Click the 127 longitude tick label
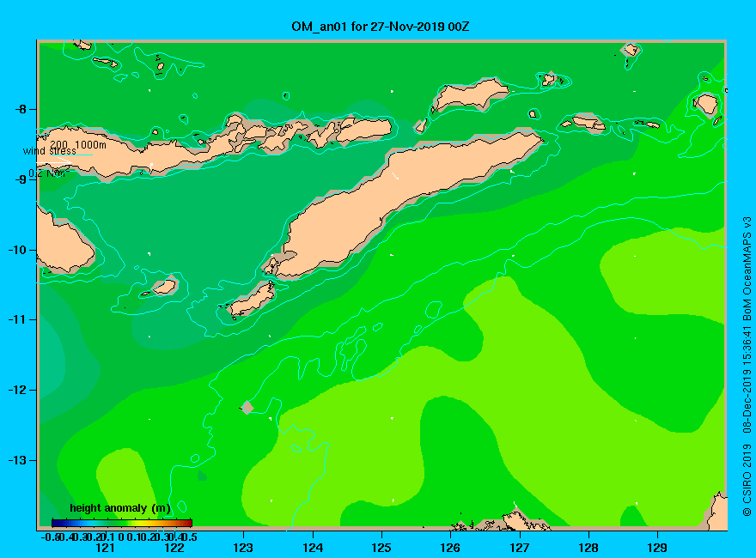Viewport: 756px width, 558px height. click(519, 548)
